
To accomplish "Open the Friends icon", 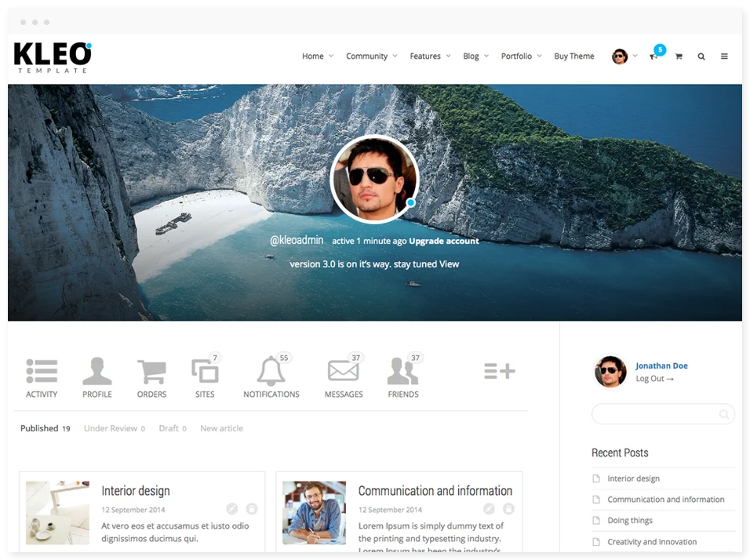I will tap(402, 371).
